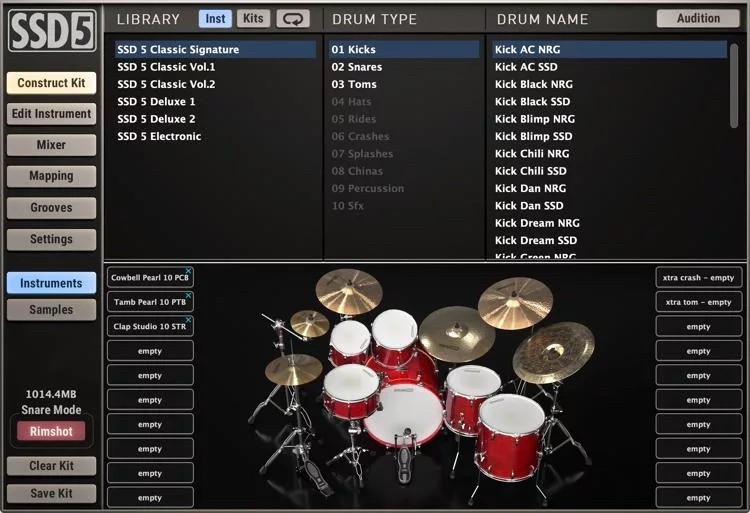Choose 07 Splashes drum type

[404, 153]
